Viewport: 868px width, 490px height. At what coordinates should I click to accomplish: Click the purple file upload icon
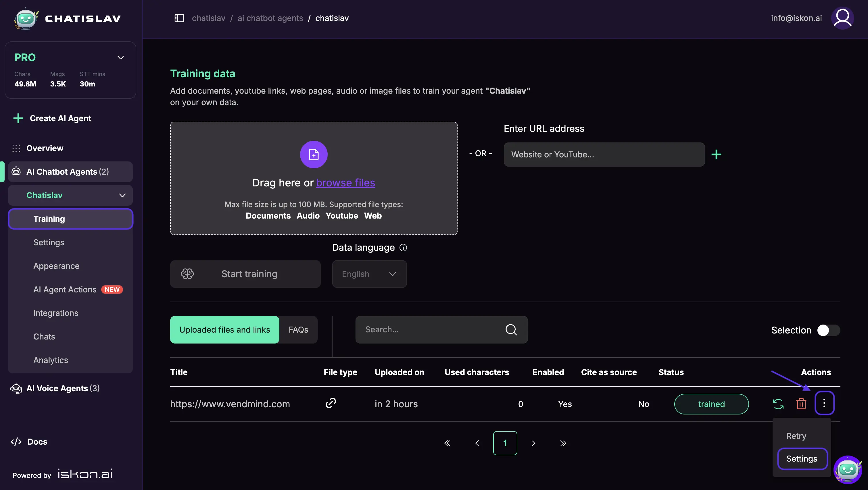(x=314, y=154)
